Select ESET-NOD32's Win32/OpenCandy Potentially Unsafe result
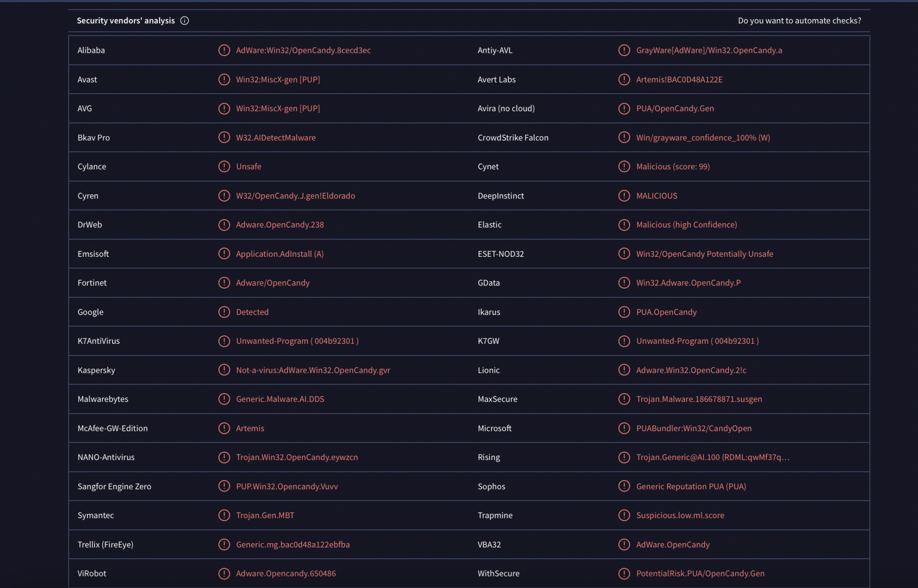The width and height of the screenshot is (918, 588). pos(704,254)
